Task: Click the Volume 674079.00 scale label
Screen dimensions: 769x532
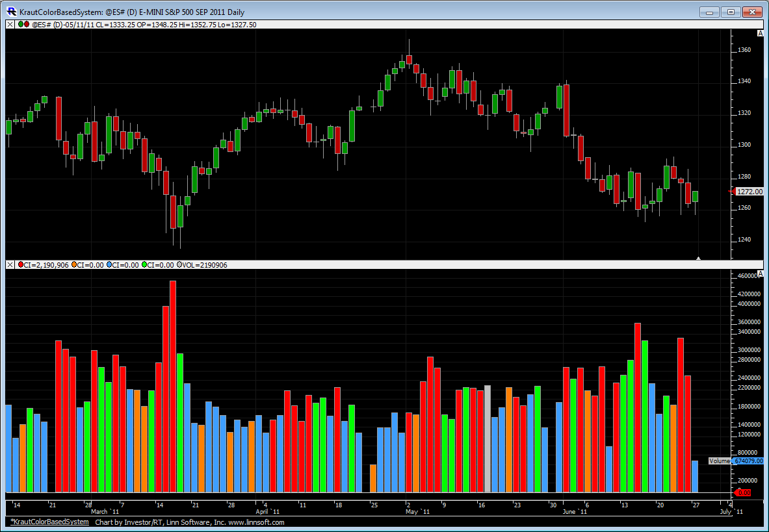Action: click(x=747, y=461)
